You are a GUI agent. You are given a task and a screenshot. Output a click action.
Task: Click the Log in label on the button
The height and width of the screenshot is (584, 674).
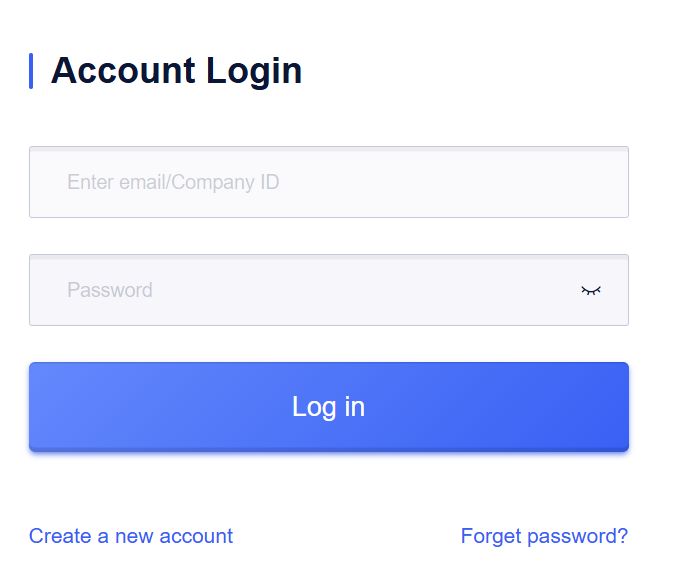click(x=328, y=407)
